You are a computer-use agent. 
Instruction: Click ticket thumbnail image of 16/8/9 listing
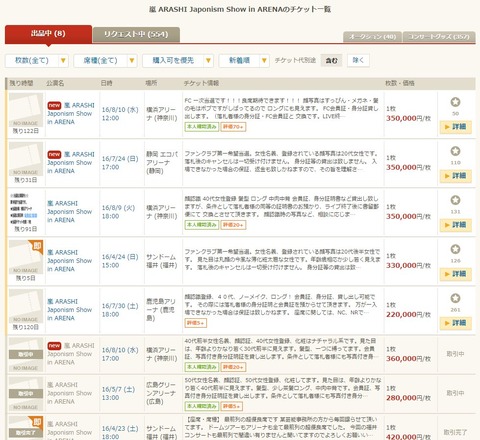point(26,209)
